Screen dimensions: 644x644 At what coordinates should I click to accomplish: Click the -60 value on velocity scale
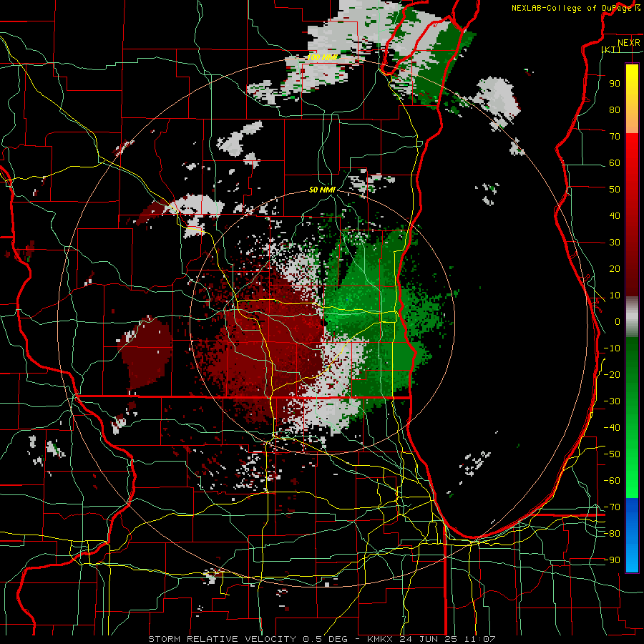click(x=612, y=481)
